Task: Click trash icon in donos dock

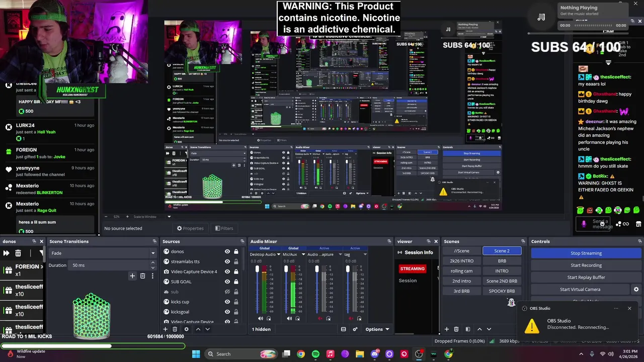Action: (18, 253)
